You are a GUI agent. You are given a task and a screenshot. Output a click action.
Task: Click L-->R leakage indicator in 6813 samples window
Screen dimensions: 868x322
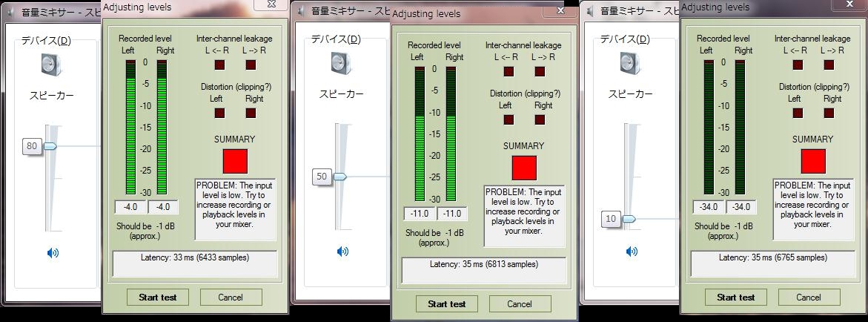click(x=540, y=71)
